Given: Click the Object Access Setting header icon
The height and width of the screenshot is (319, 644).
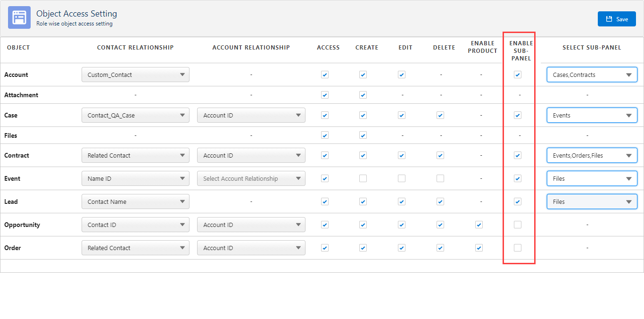Looking at the screenshot, I should click(19, 18).
